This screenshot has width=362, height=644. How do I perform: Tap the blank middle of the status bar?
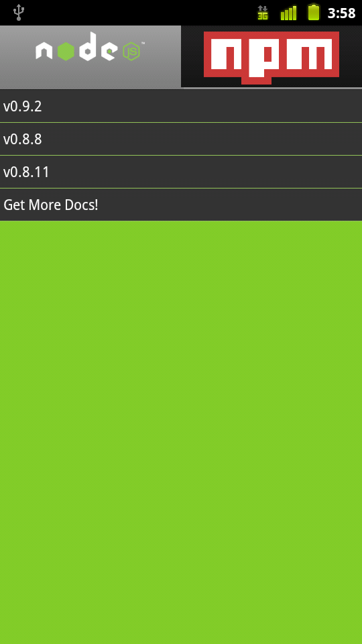click(x=139, y=13)
